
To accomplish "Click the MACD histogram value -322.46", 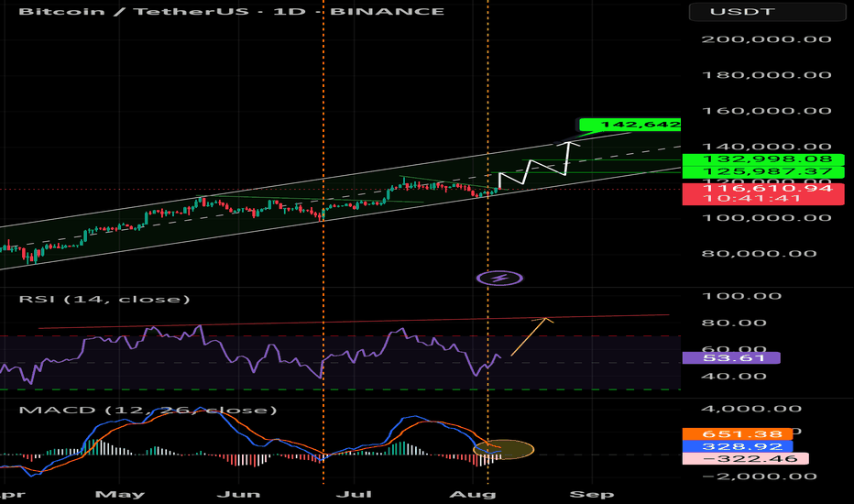I will coord(745,459).
